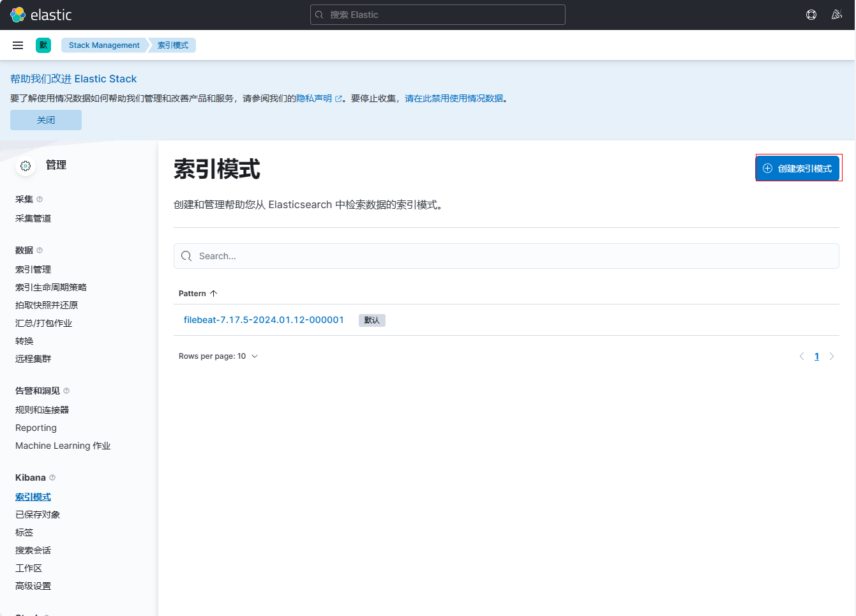Open the filebeat-7.17.5 index pattern link
Image resolution: width=856 pixels, height=616 pixels.
[264, 320]
